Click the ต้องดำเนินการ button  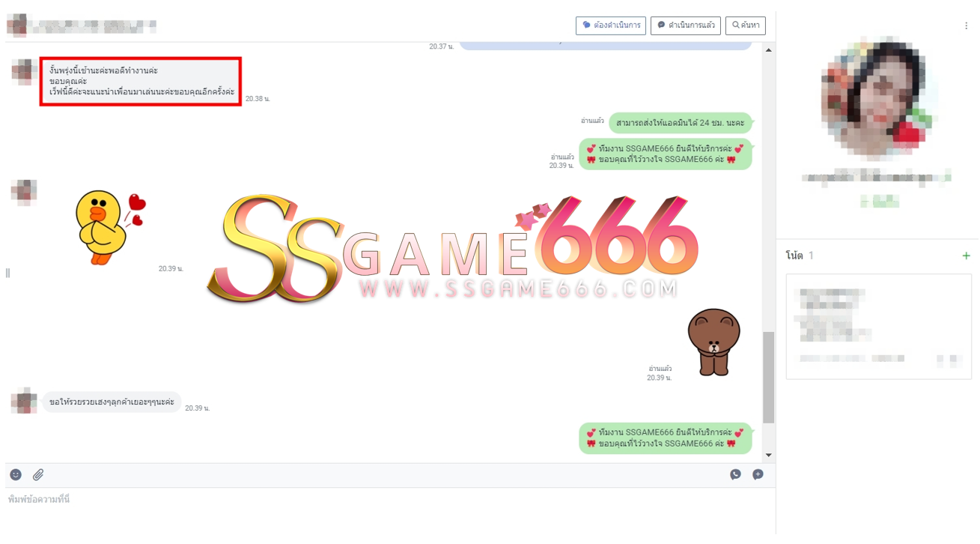[x=611, y=25]
